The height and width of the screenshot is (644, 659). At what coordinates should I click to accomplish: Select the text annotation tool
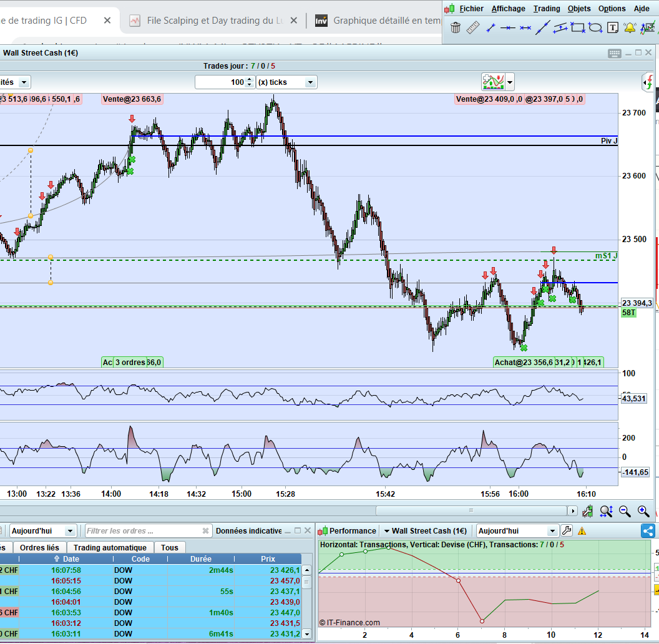point(613,27)
